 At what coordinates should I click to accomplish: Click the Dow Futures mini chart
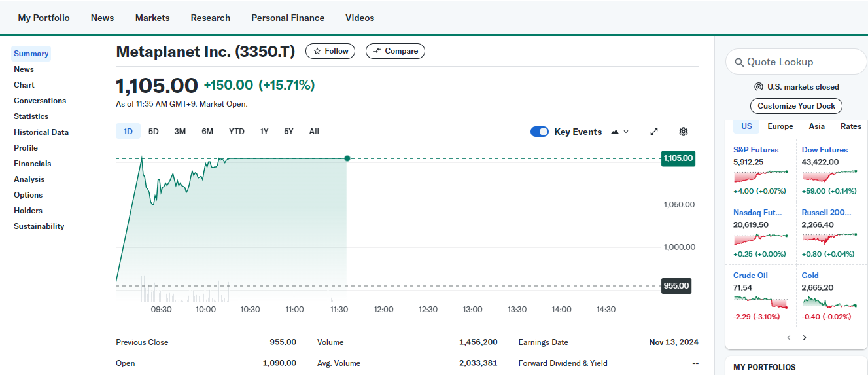[x=829, y=176]
